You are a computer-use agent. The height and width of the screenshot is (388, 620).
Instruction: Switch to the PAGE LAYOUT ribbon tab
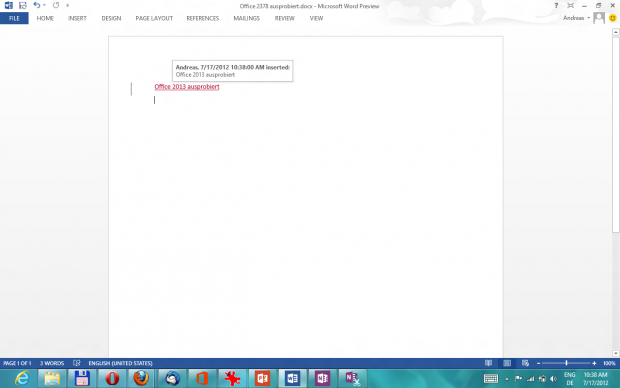[154, 18]
